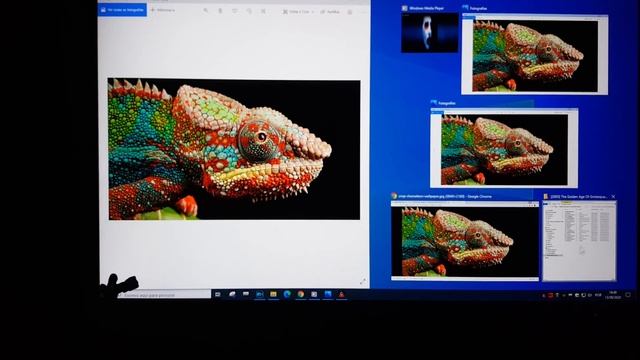Click the 'Escreva aqui para procurar' taskbar search box
Screen dimensions: 640x360
[164, 294]
